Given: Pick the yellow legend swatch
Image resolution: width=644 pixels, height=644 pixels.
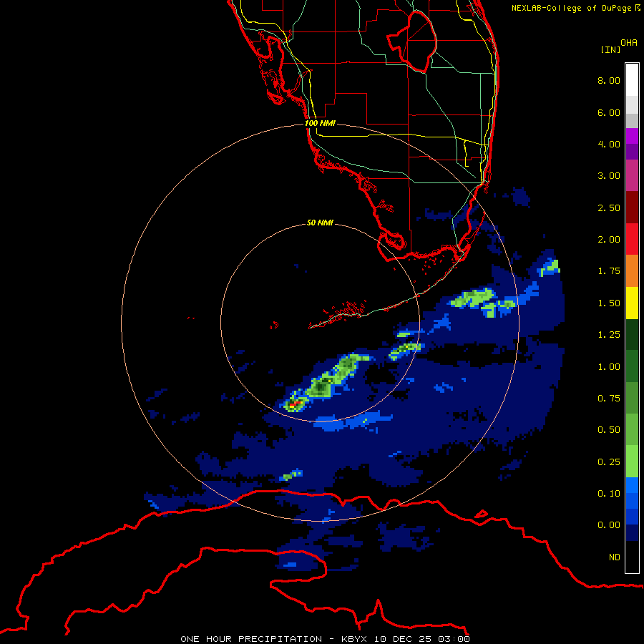Looking at the screenshot, I should (632, 303).
